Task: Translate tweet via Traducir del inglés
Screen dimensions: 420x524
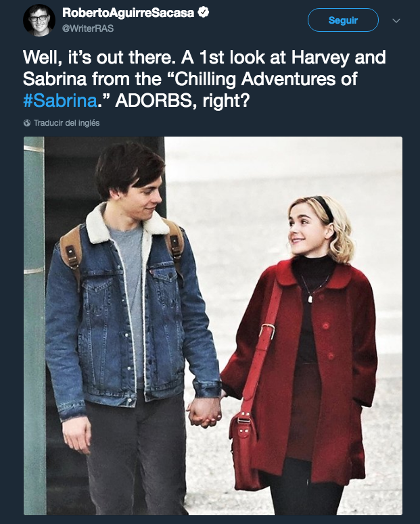Action: 66,123
